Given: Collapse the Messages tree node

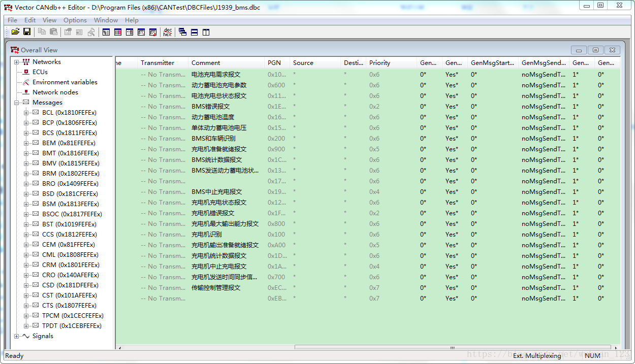Looking at the screenshot, I should (17, 103).
